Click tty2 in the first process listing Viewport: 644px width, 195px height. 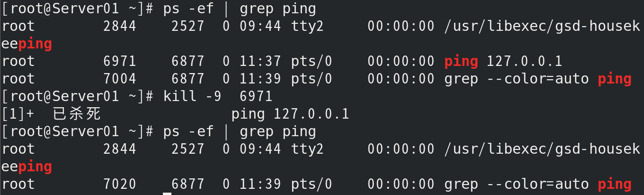point(307,26)
